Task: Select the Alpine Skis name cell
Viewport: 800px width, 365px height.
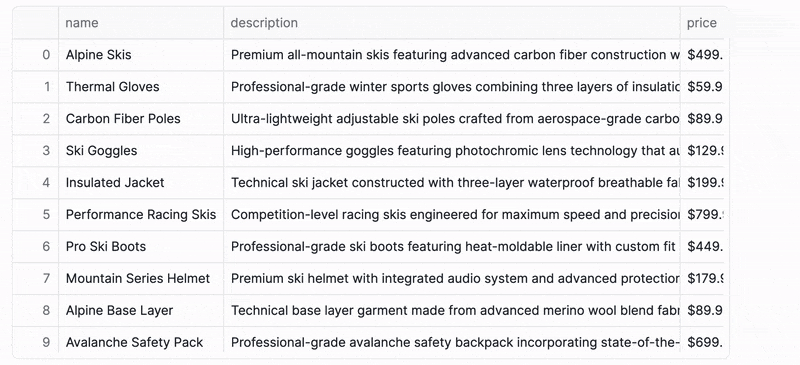Action: 141,55
